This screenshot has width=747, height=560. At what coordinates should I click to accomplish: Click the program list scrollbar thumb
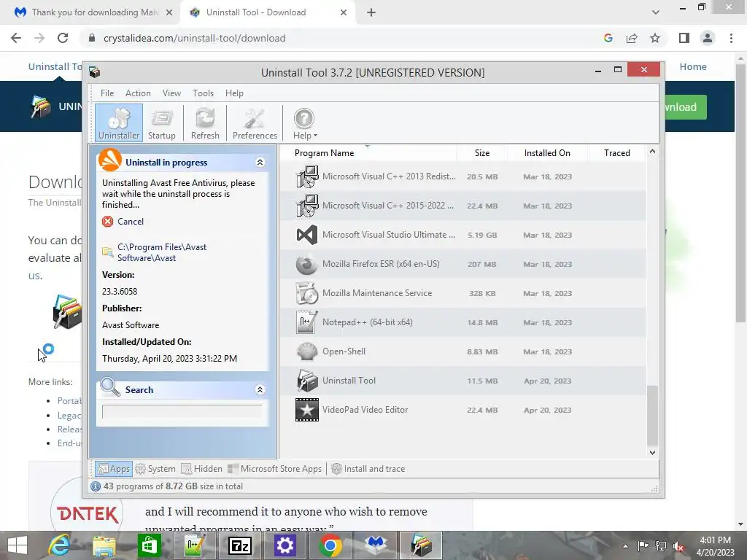tap(652, 416)
